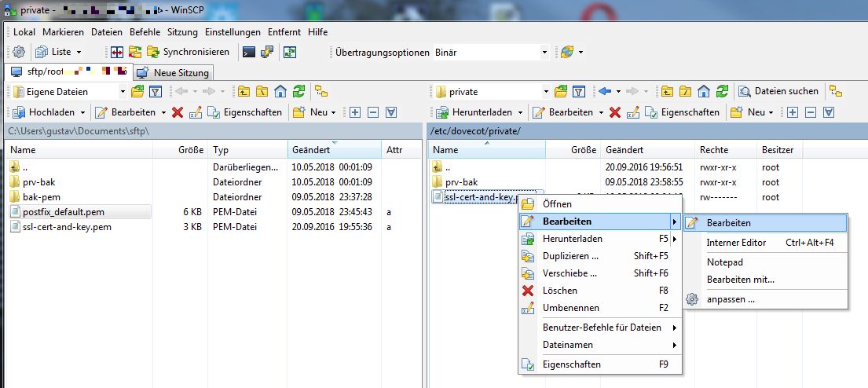Screen dimensions: 868x388
Task: Open the terminal console icon
Action: click(x=249, y=52)
